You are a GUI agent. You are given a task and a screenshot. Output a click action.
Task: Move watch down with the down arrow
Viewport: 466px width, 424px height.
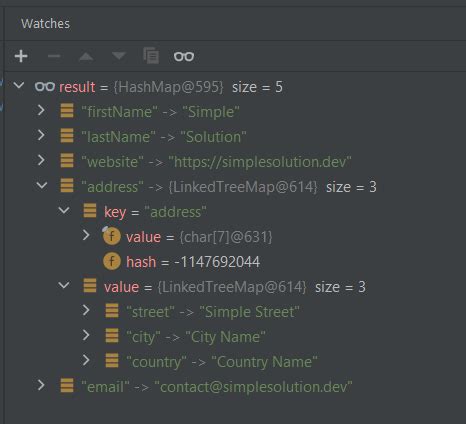click(119, 56)
